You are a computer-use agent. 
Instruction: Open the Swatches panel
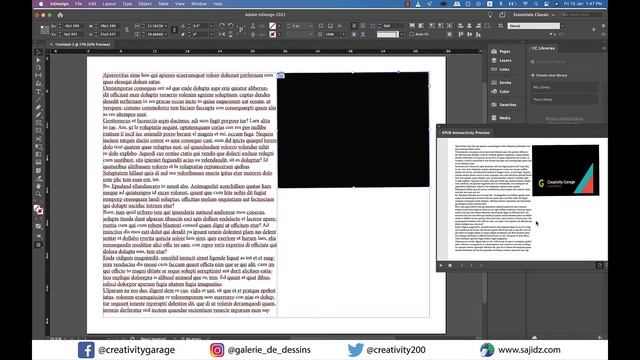click(504, 104)
